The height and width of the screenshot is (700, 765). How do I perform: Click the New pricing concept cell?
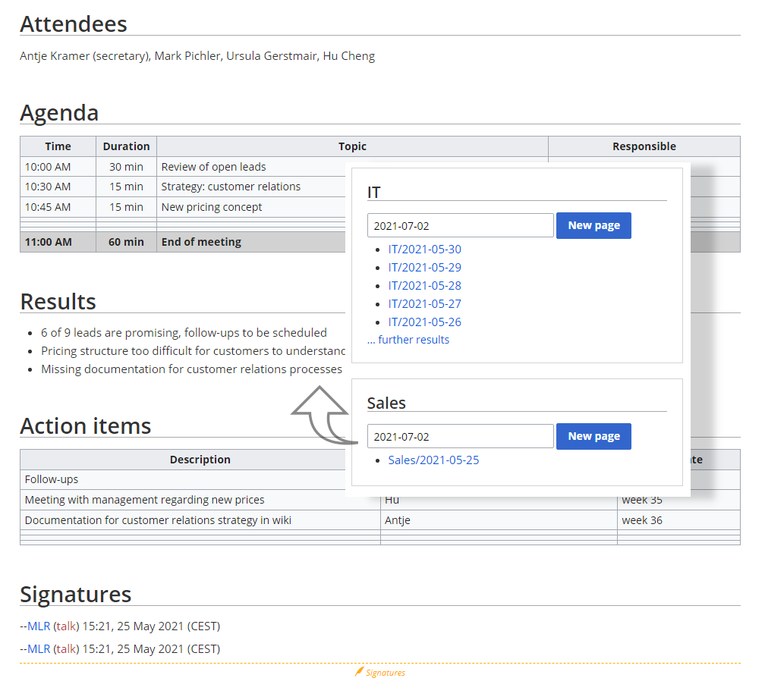(x=251, y=207)
